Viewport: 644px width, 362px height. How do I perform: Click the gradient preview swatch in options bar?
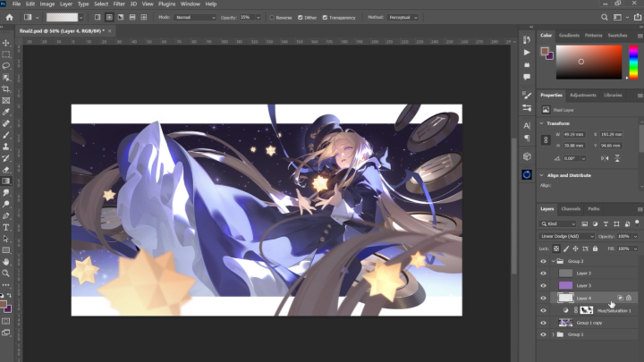coord(62,17)
